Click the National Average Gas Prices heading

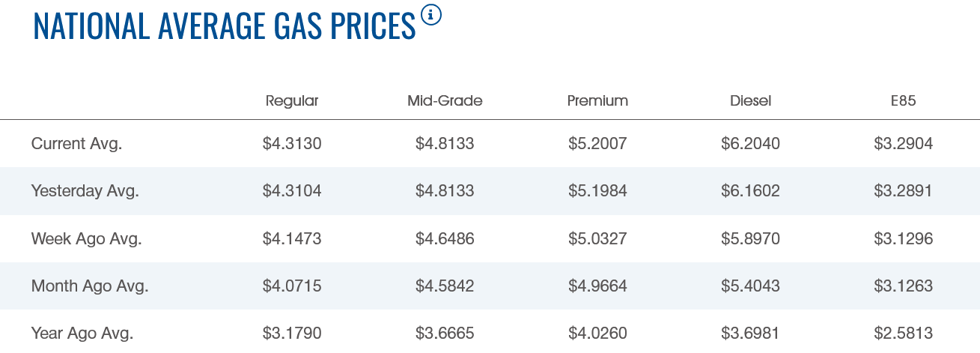[224, 25]
